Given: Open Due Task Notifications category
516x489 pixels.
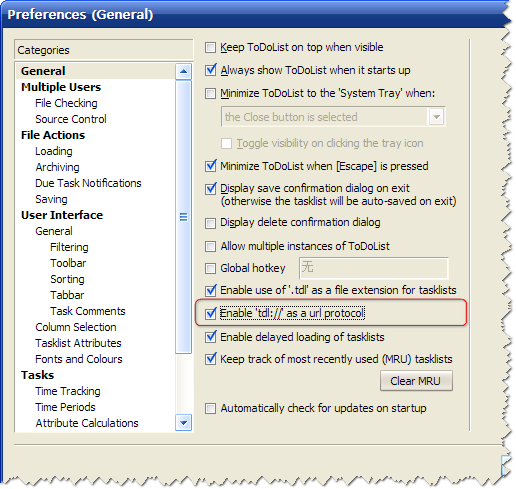Looking at the screenshot, I should point(88,183).
